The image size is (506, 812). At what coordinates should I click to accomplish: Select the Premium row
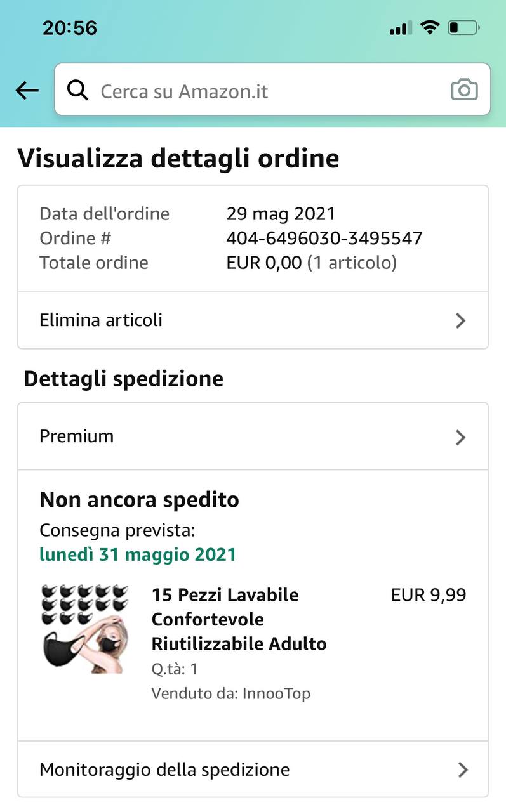click(x=253, y=436)
